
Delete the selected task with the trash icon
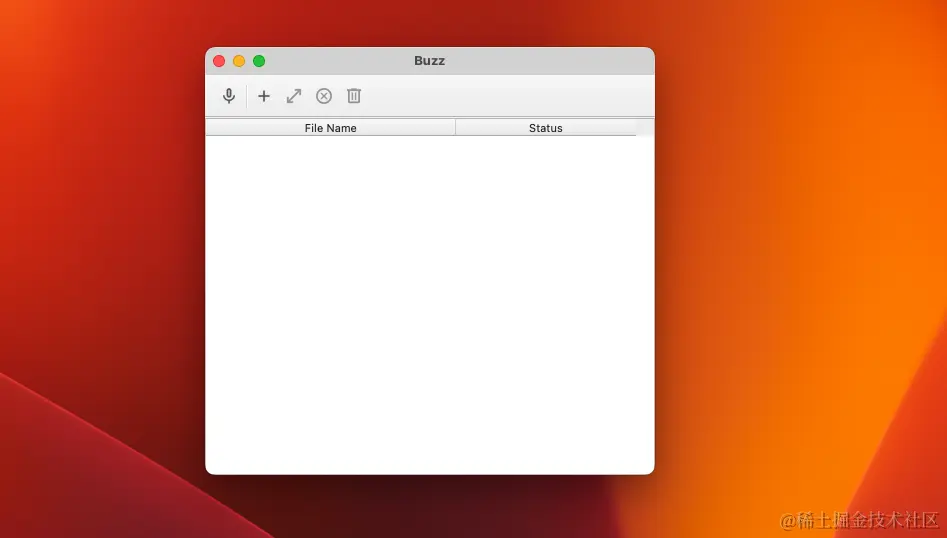(354, 96)
